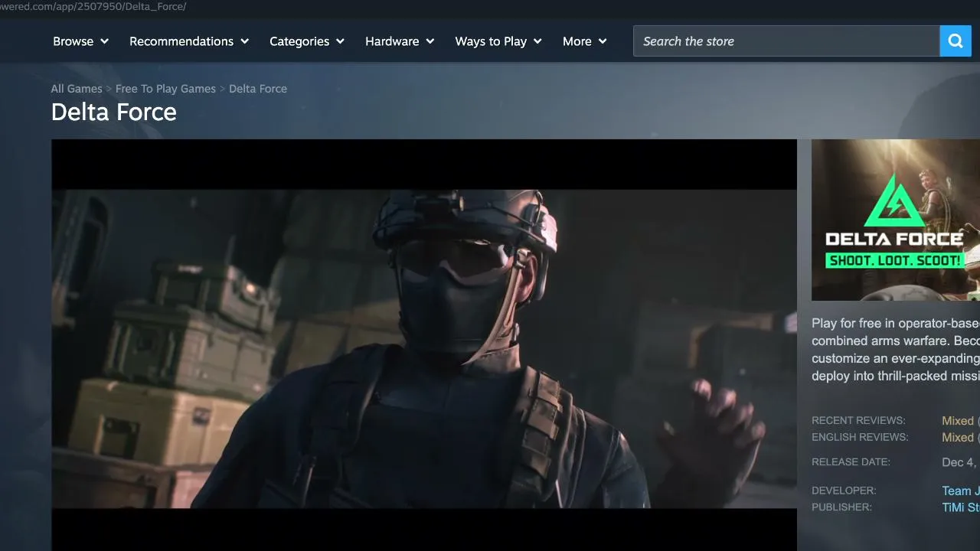
Task: Click the release date value 'Dec 4,'
Action: (x=960, y=462)
